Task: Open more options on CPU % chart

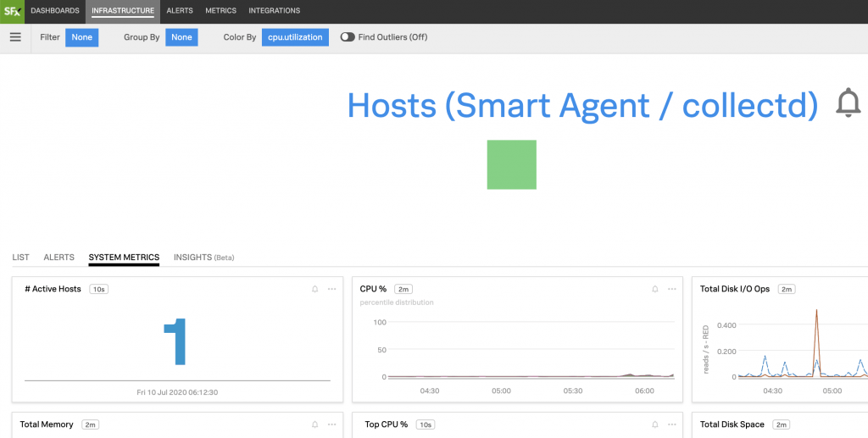Action: [671, 289]
